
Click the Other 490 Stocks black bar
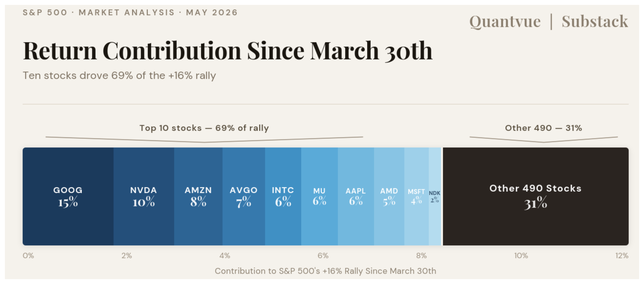click(536, 196)
